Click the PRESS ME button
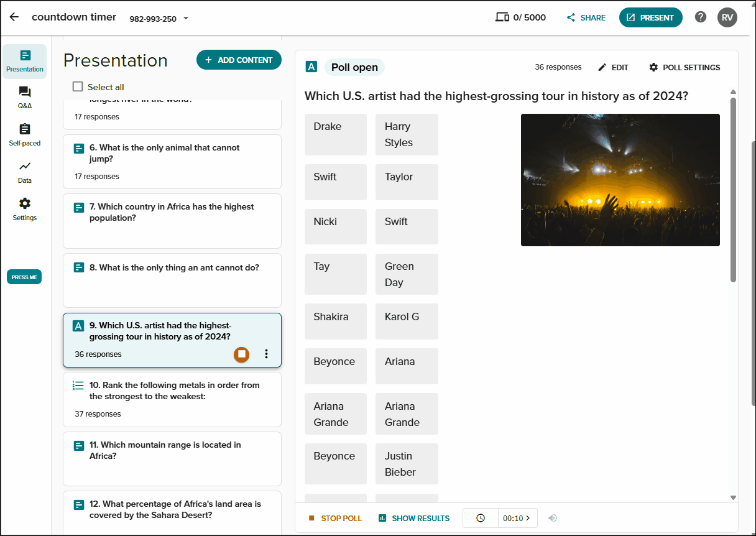The width and height of the screenshot is (756, 536). (24, 277)
